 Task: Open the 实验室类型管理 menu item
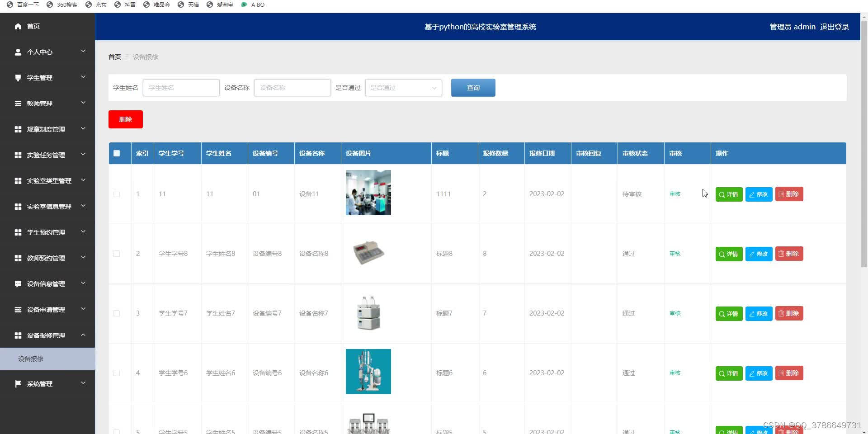coord(47,181)
